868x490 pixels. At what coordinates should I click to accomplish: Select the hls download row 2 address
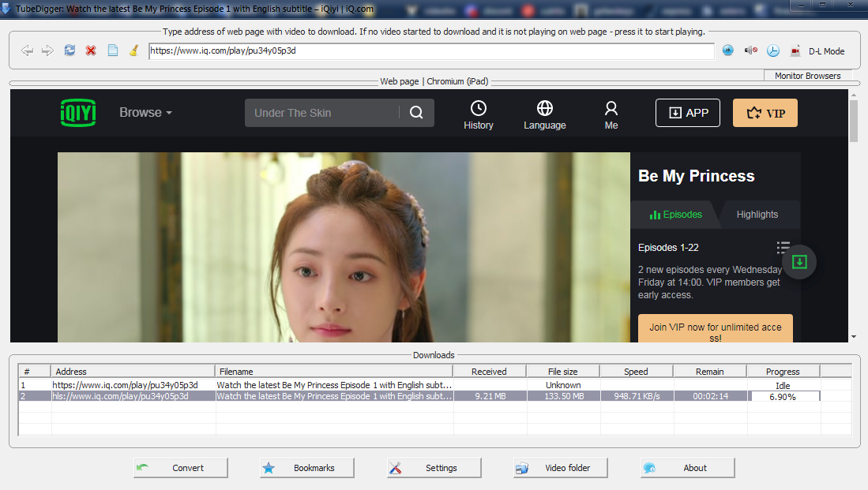click(121, 396)
